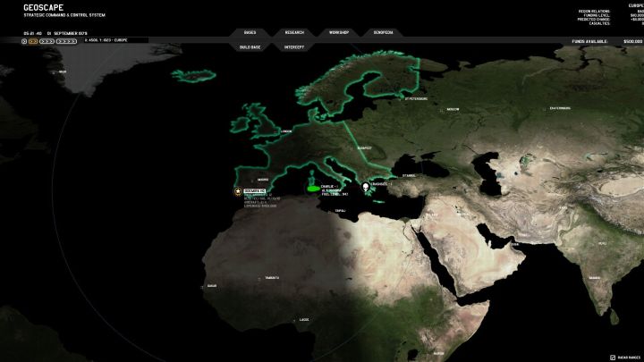This screenshot has width=644, height=362.
Task: Click the Funds Available readout
Action: point(606,41)
